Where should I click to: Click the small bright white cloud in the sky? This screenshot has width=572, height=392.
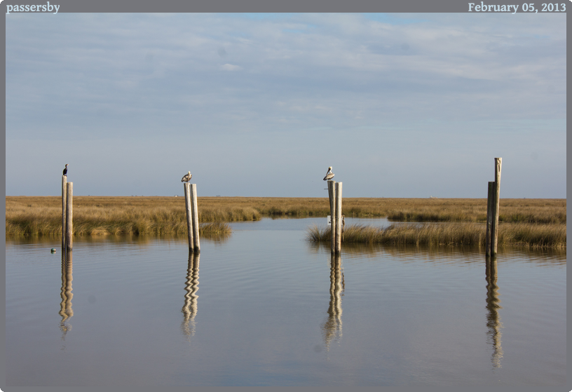coord(230,67)
